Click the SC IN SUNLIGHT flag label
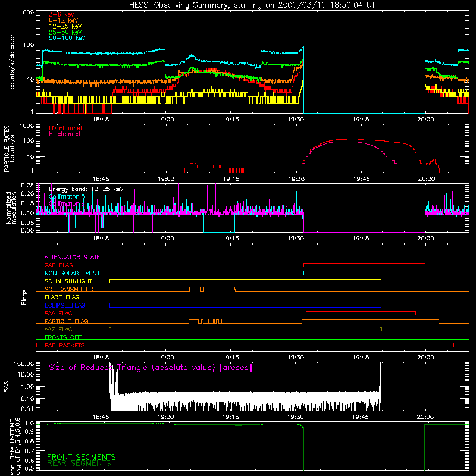 click(x=68, y=281)
